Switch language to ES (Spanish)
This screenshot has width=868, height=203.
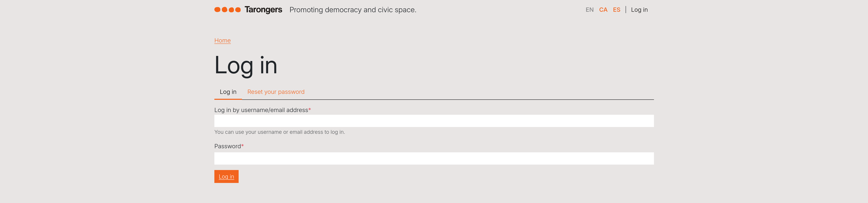click(x=616, y=10)
